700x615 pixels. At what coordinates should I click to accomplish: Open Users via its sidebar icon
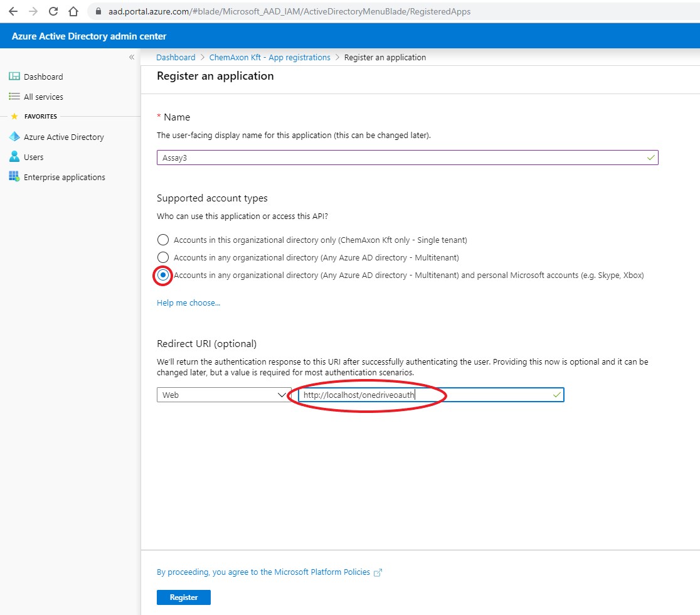14,156
